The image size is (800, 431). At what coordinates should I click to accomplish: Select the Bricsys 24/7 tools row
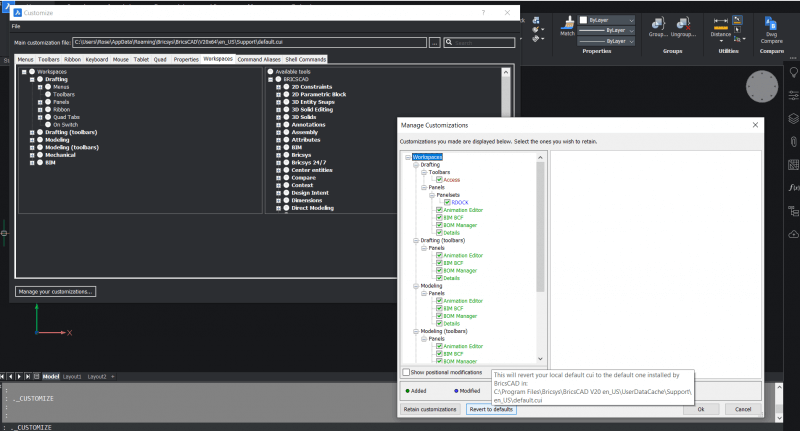(x=309, y=162)
